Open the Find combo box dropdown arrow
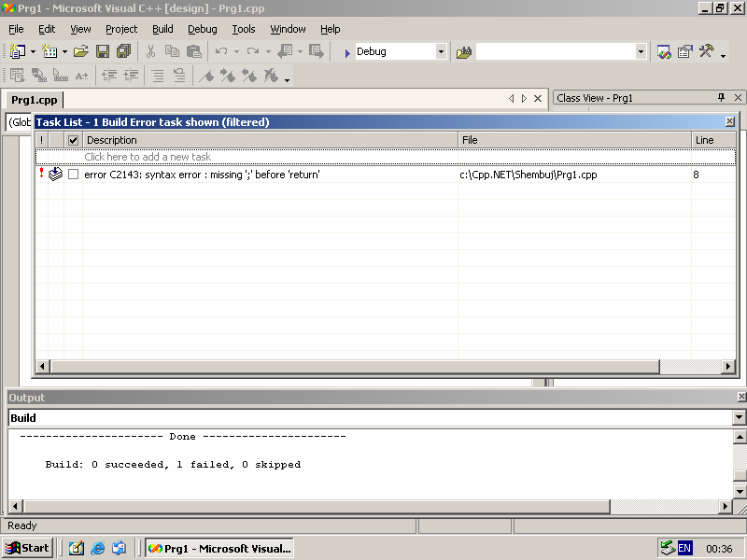747x560 pixels. (641, 51)
